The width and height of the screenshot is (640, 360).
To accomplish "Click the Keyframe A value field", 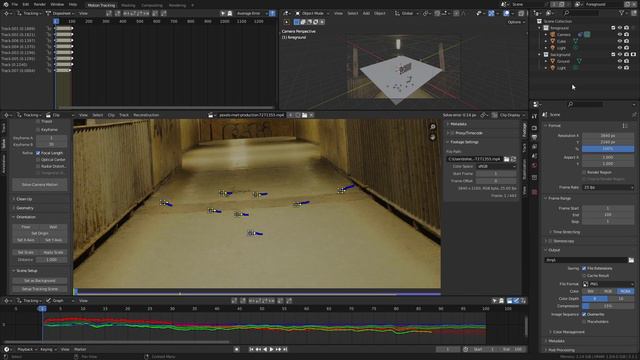I will [51, 138].
